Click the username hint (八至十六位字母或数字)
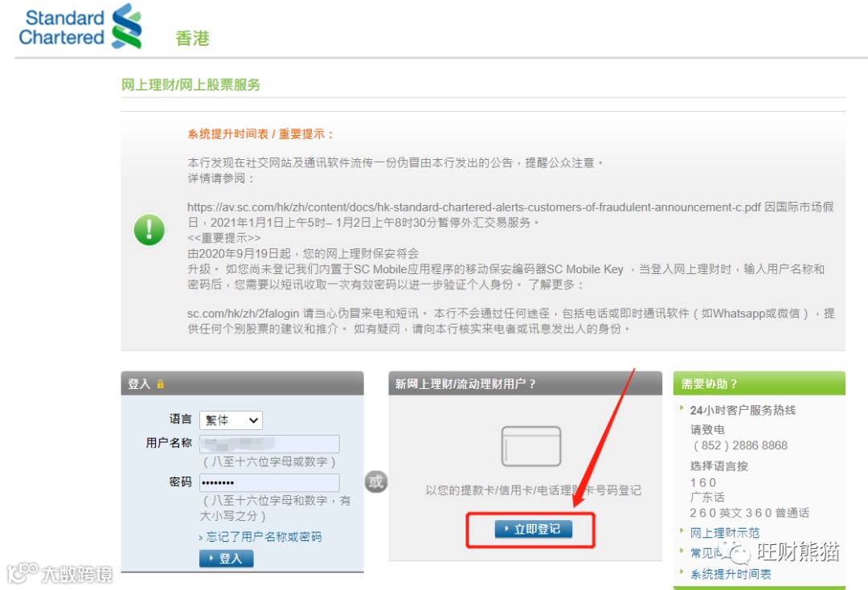 [x=269, y=461]
